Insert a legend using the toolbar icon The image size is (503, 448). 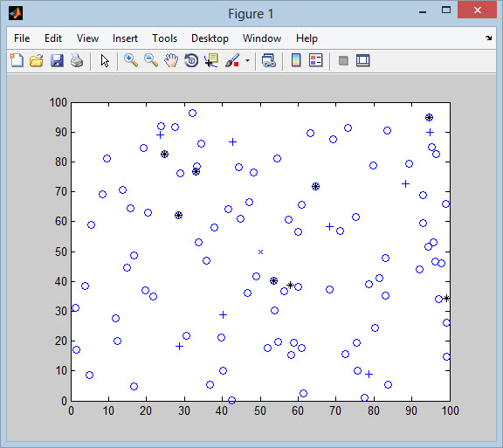[x=315, y=60]
